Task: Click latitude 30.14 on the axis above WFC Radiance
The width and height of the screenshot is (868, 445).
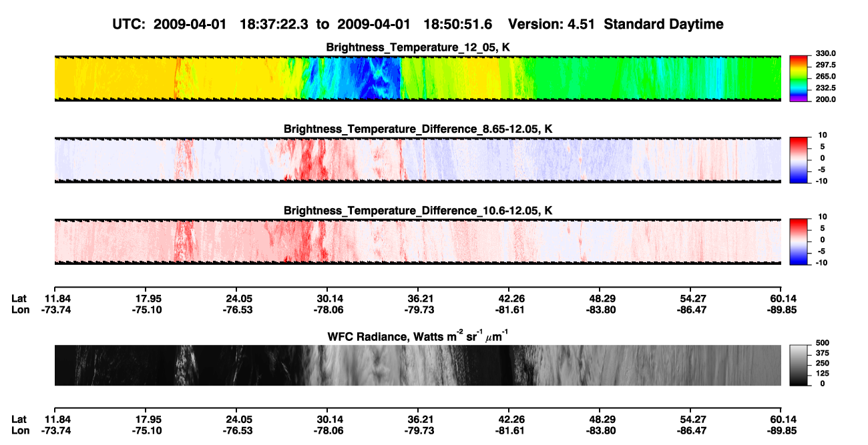Action: (x=327, y=298)
